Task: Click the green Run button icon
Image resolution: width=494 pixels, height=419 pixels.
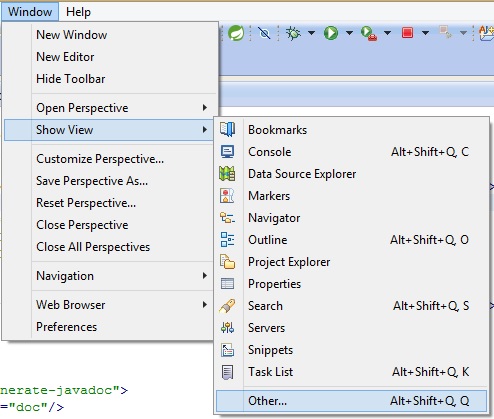Action: click(x=331, y=33)
